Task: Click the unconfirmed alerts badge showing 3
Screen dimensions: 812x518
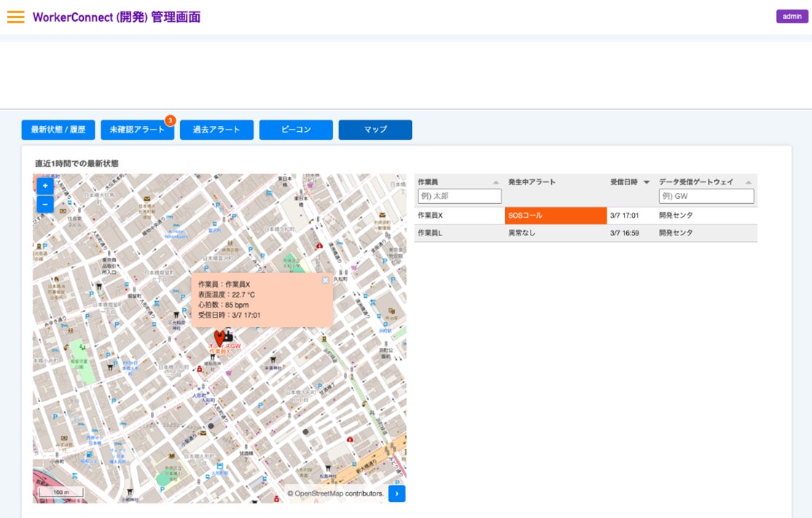Action: pyautogui.click(x=171, y=120)
